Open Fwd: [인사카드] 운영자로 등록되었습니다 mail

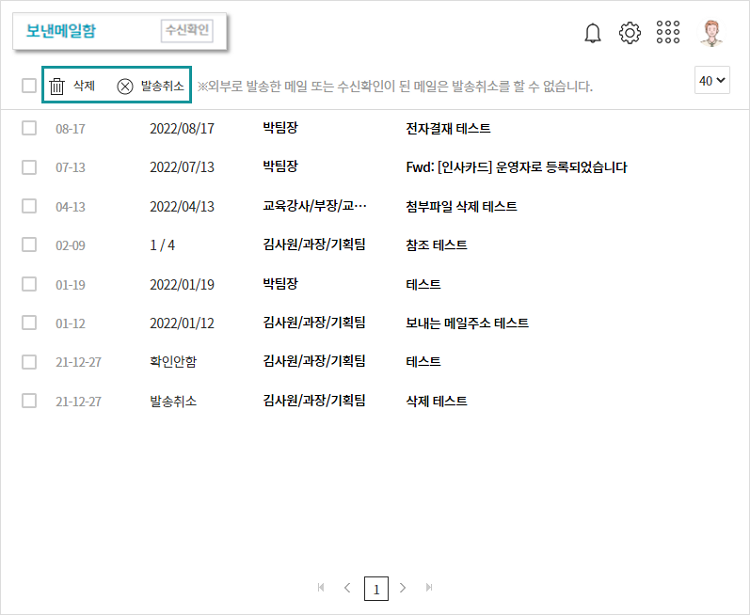tap(517, 167)
